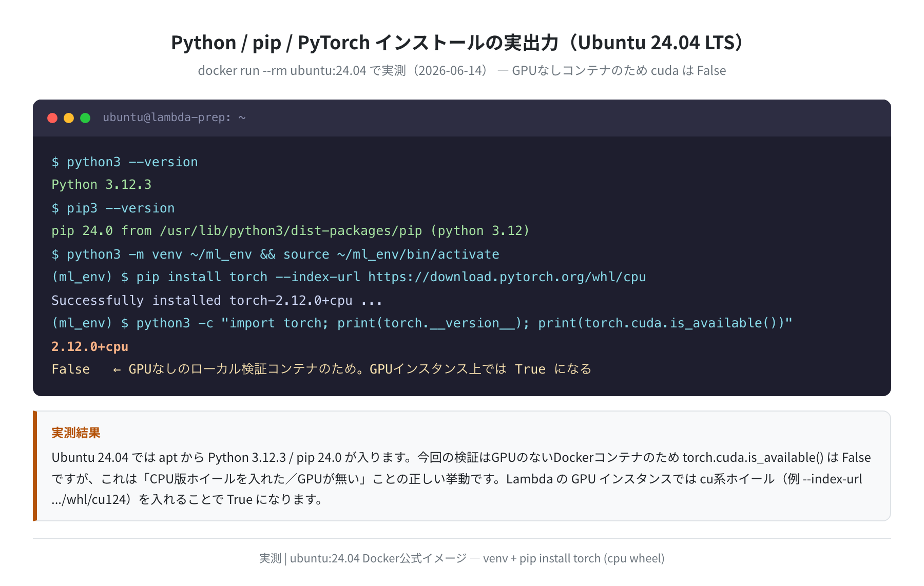The width and height of the screenshot is (924, 586).
Task: Click the callout paragraph starting 'Ubuntu 24.04 では apt'
Action: point(461,478)
